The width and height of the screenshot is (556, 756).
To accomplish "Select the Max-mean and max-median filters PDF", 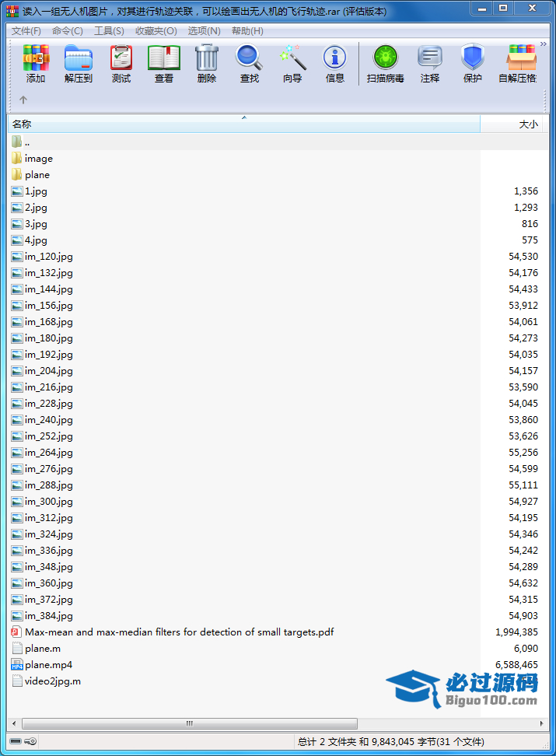I will (x=179, y=632).
